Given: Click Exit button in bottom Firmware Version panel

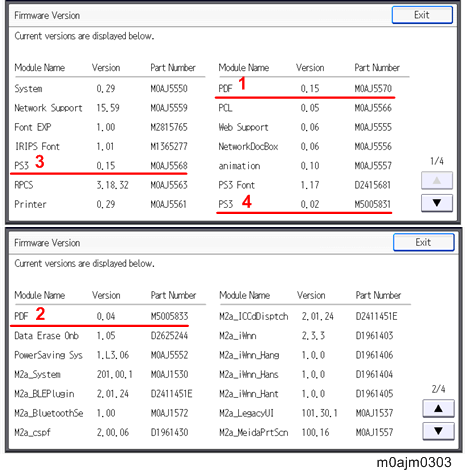Looking at the screenshot, I should point(423,242).
